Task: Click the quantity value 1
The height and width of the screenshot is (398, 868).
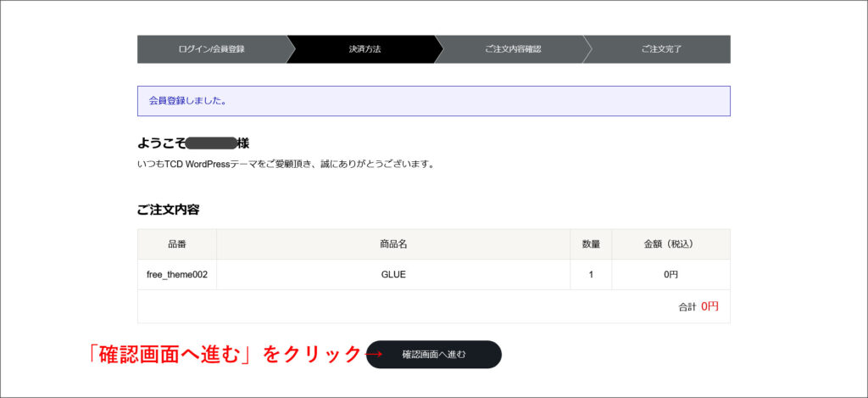Action: tap(591, 275)
